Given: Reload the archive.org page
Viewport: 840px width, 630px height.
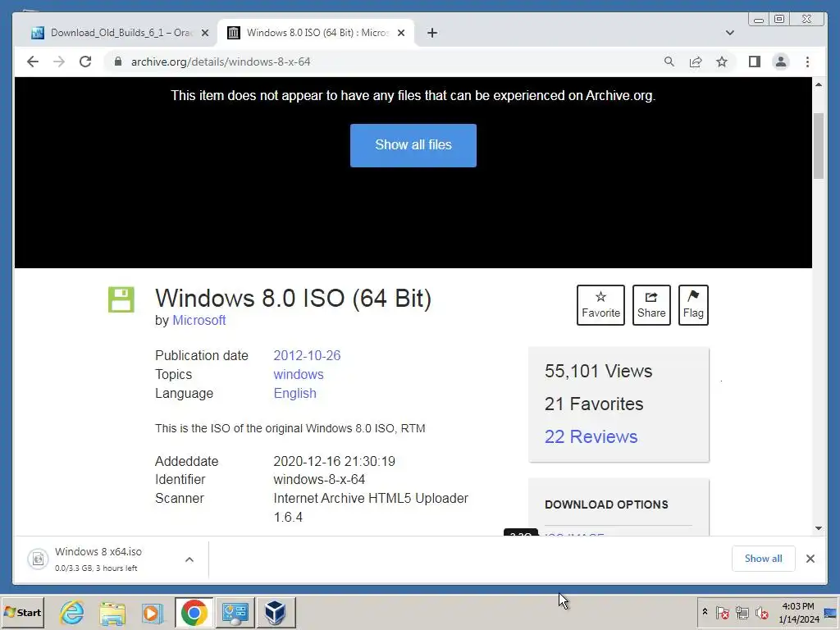Looking at the screenshot, I should (85, 62).
